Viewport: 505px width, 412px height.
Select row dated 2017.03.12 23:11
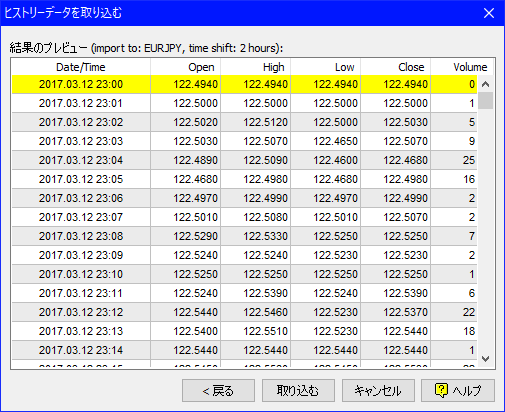244,293
